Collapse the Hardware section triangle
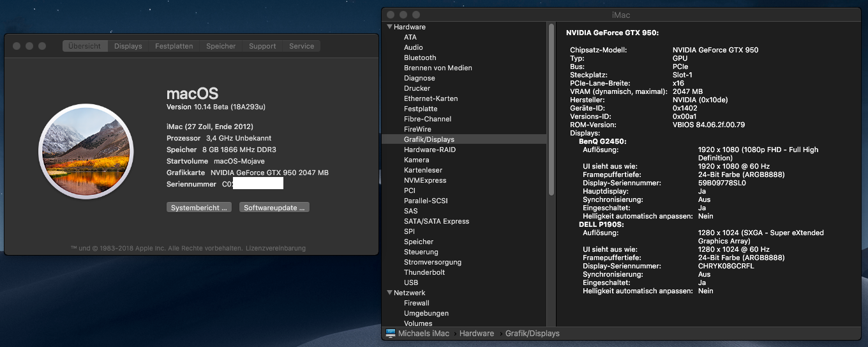Screen dimensions: 868x347 389,27
